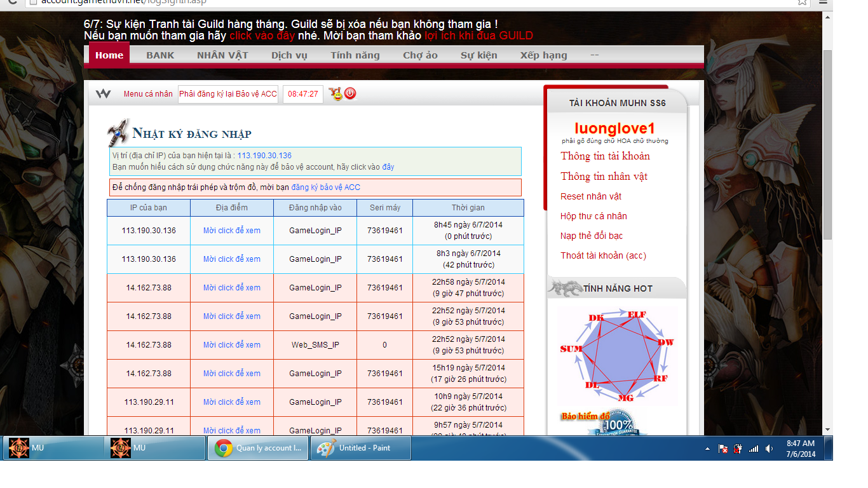This screenshot has width=868, height=488.
Task: Click the sword icon beside Nhật ký đăng nhập
Action: click(118, 132)
